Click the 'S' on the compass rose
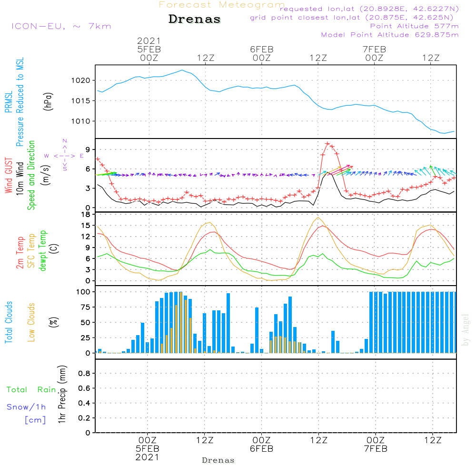Screen dimensions: 476x476 coord(65,169)
